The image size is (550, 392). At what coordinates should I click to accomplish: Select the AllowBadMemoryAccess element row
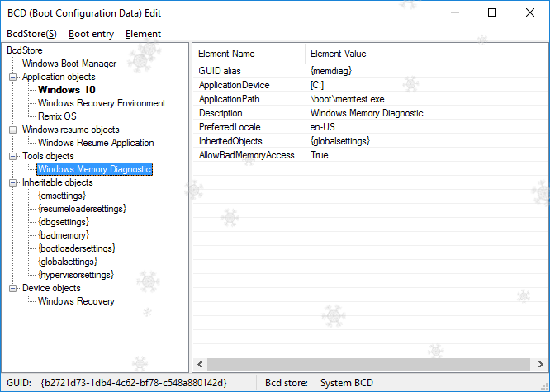[368, 155]
